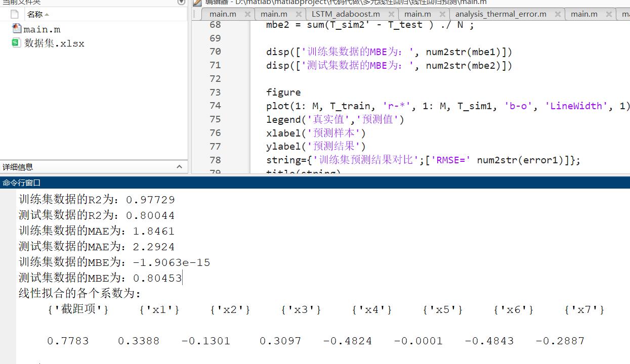Image resolution: width=630 pixels, height=364 pixels.
Task: Switch to the LSTM_adaboost.m tab
Action: coord(345,14)
